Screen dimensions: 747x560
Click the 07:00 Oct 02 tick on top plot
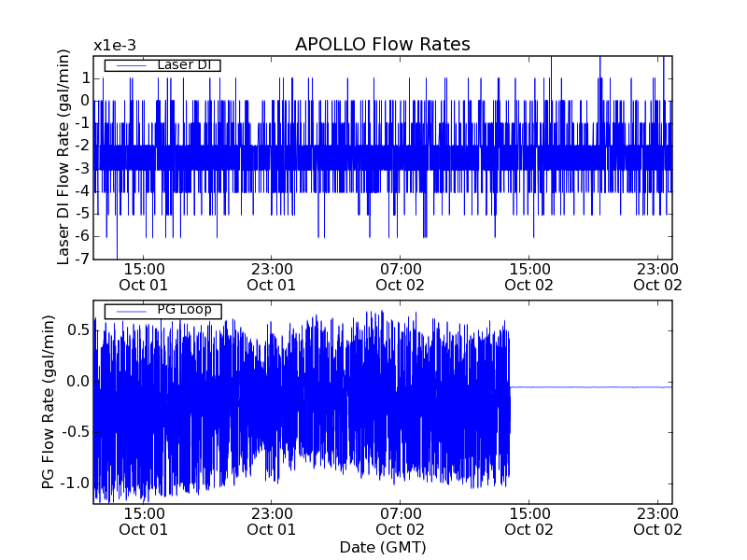point(401,275)
